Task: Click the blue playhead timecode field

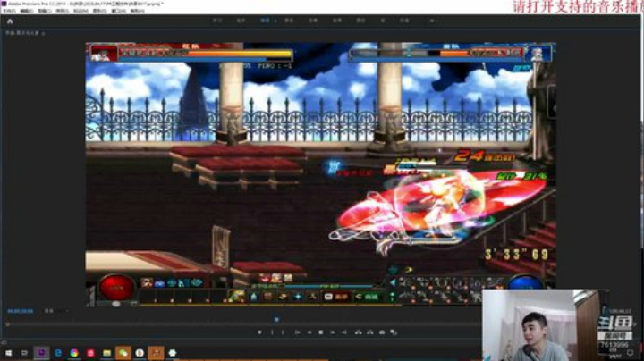Action: pos(20,311)
